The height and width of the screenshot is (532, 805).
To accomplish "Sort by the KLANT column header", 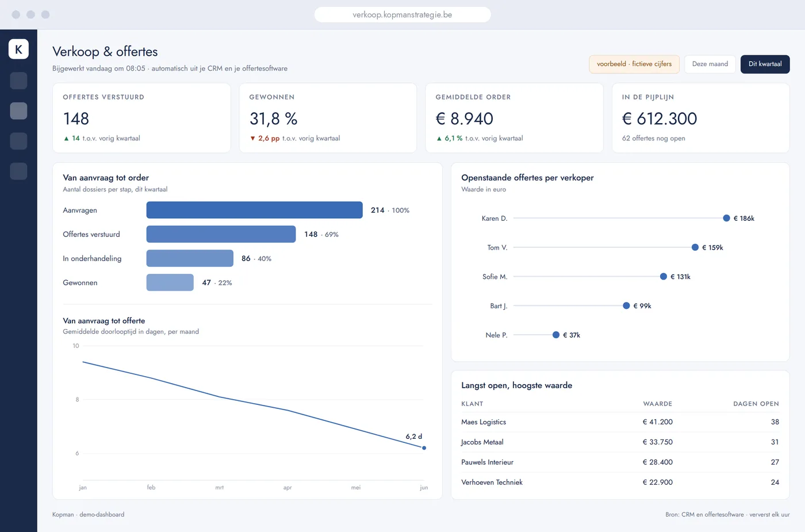I will 472,404.
